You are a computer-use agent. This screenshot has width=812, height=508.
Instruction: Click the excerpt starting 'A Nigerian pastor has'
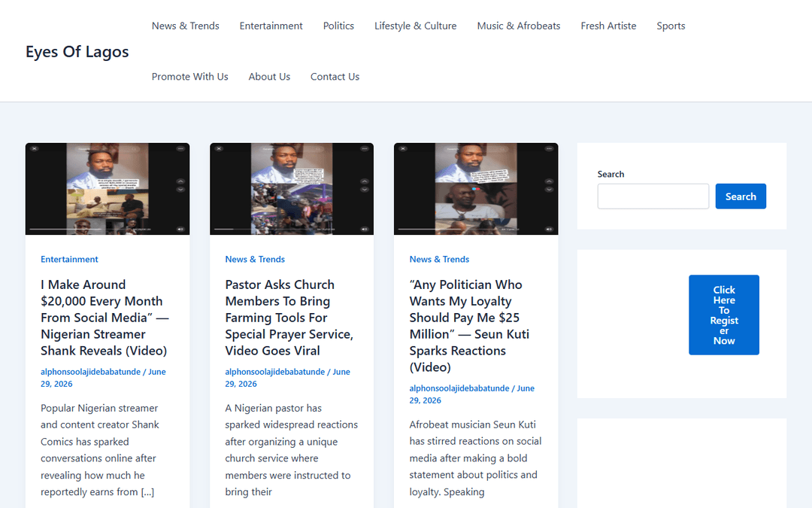pos(292,450)
